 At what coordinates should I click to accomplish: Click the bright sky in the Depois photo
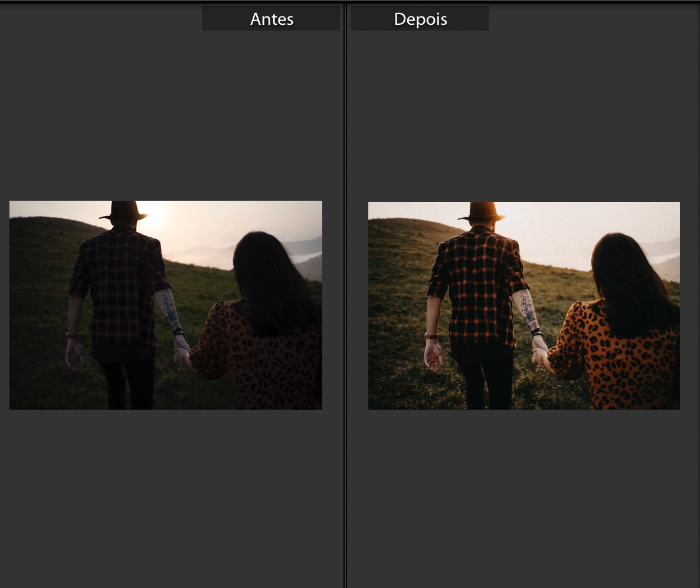coord(567,227)
